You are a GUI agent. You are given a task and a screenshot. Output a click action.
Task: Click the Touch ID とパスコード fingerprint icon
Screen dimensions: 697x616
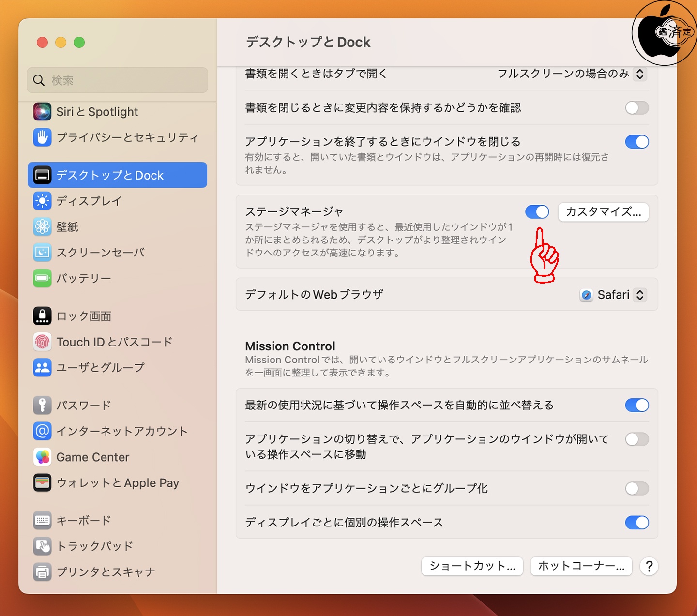pyautogui.click(x=43, y=342)
